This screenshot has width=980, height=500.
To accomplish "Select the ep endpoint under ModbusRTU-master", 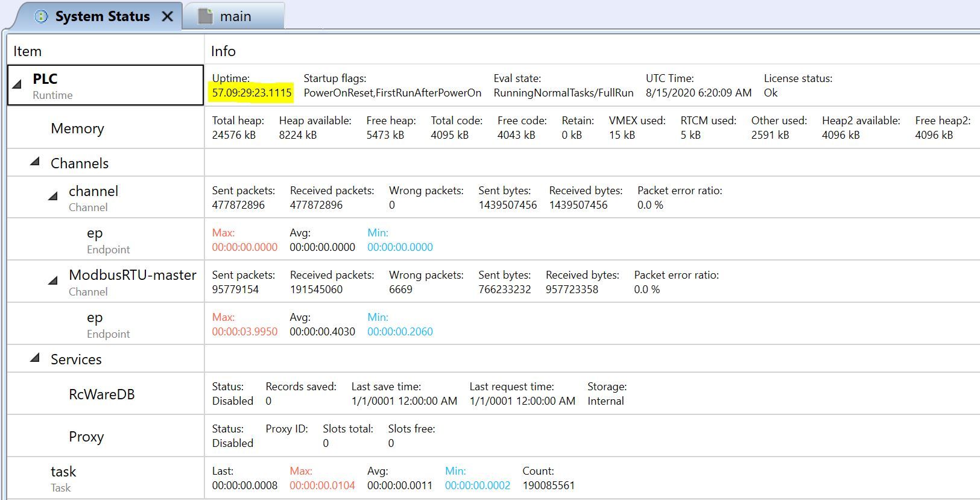I will point(108,324).
